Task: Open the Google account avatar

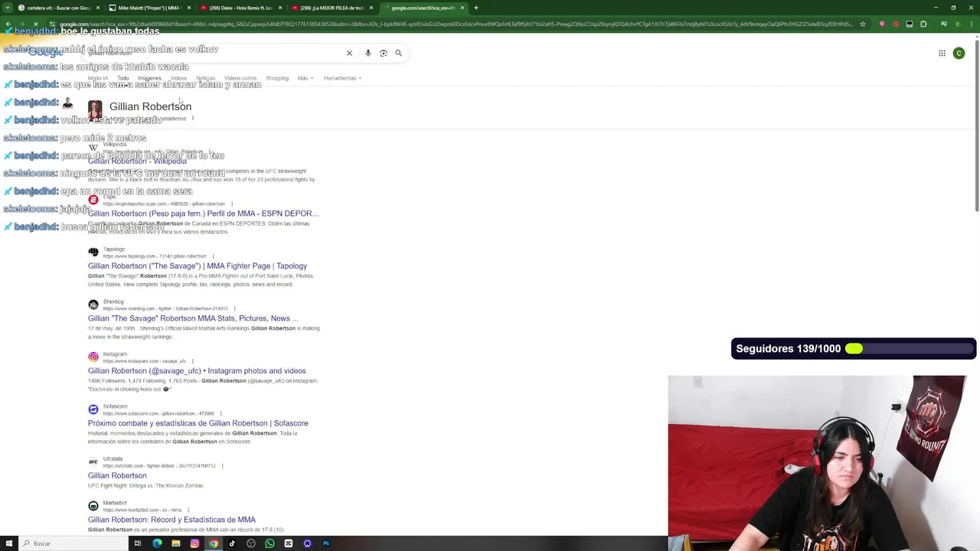Action: [x=959, y=53]
